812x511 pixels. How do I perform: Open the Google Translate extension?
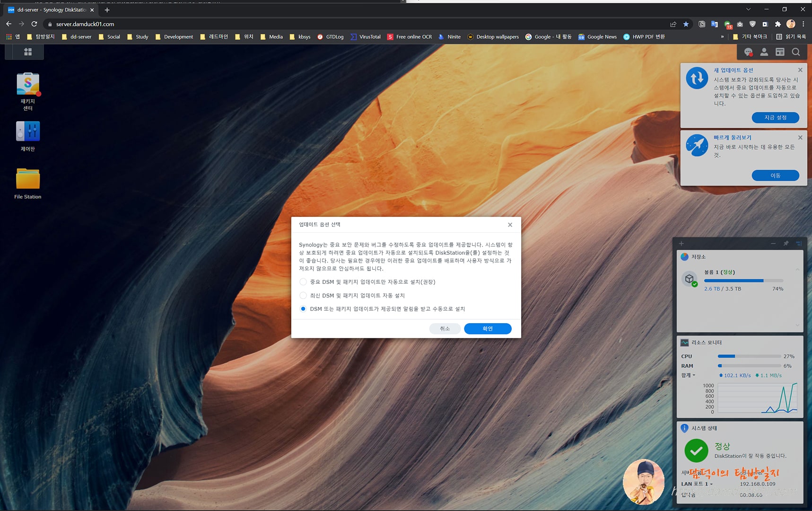point(715,24)
